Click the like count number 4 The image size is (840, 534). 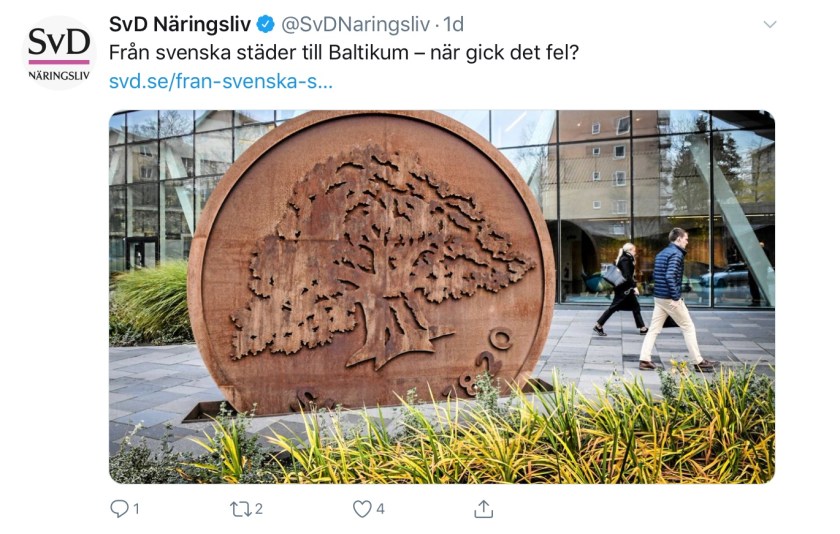380,509
